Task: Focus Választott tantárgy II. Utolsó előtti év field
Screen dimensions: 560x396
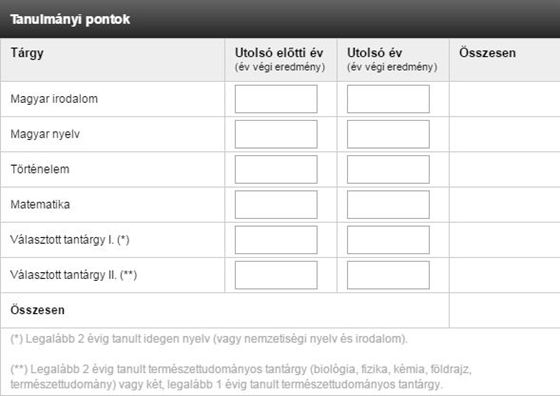Action: (276, 275)
